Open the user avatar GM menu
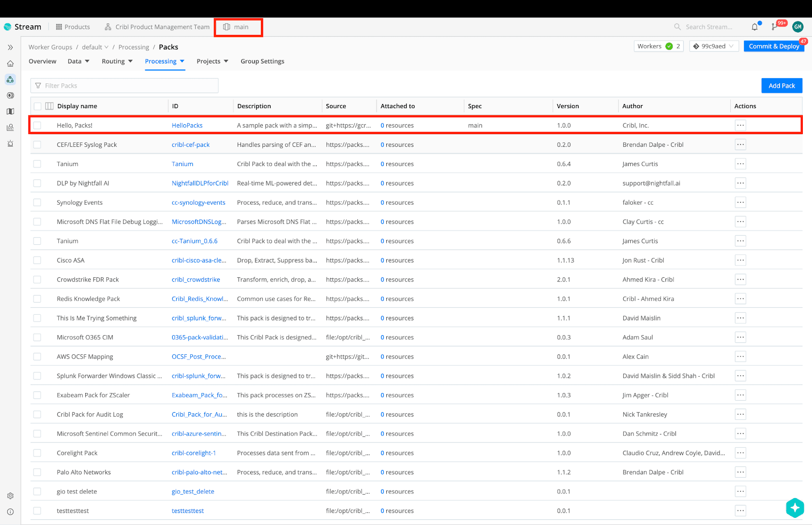812x525 pixels. (x=797, y=27)
